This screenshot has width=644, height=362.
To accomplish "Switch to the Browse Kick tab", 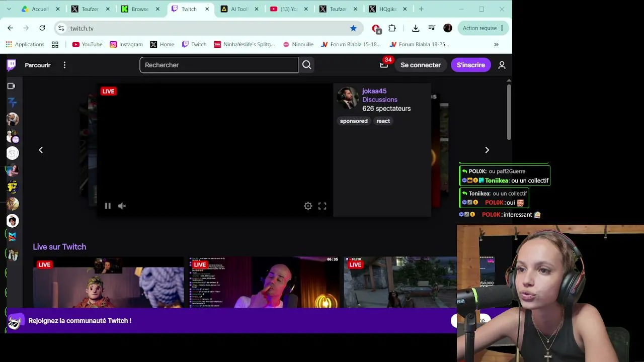I will 140,9.
